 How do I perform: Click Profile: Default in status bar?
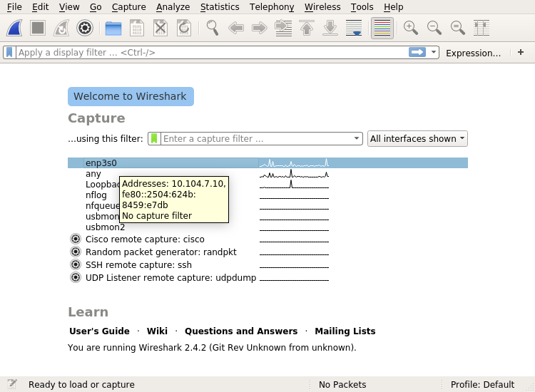coord(482,384)
